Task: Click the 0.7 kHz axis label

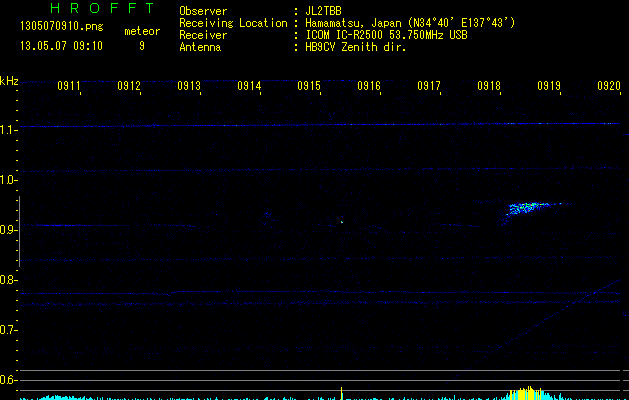Action: pyautogui.click(x=9, y=330)
